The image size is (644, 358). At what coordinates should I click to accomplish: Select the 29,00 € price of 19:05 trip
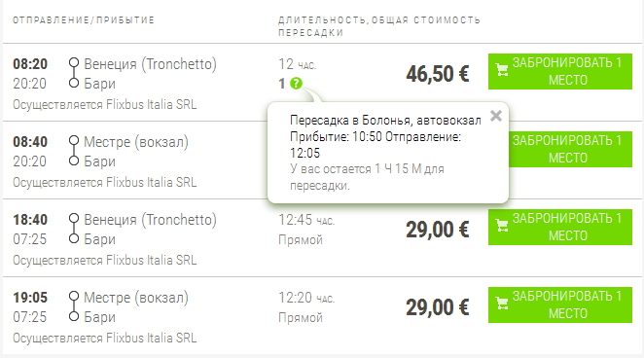pos(438,307)
